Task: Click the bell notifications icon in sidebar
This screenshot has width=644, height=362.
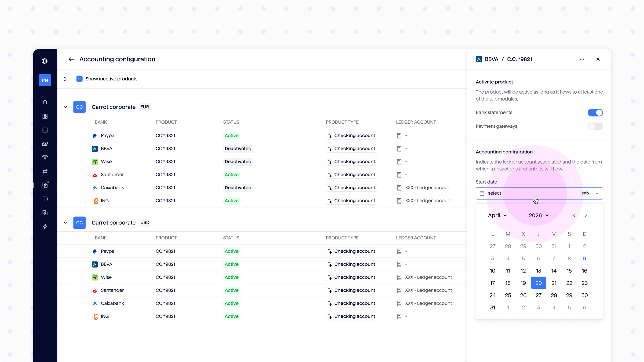Action: tap(45, 102)
